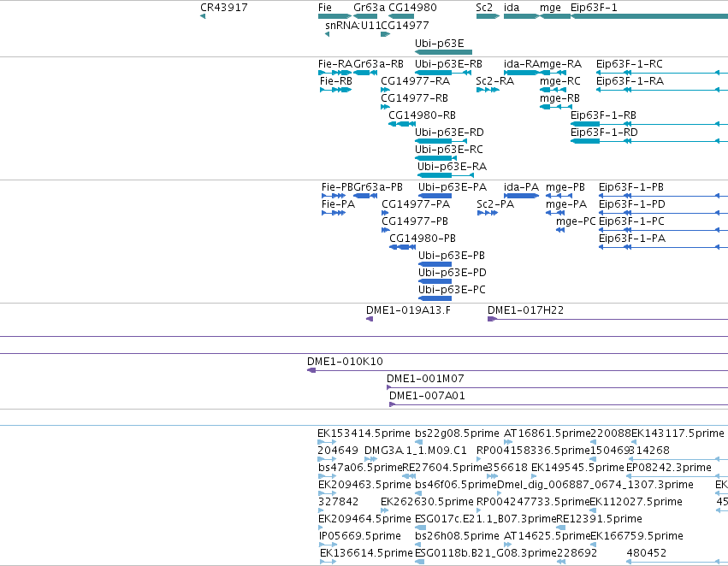Image resolution: width=728 pixels, height=566 pixels.
Task: Click protein Eip63F-1-PB
Action: coord(631,187)
